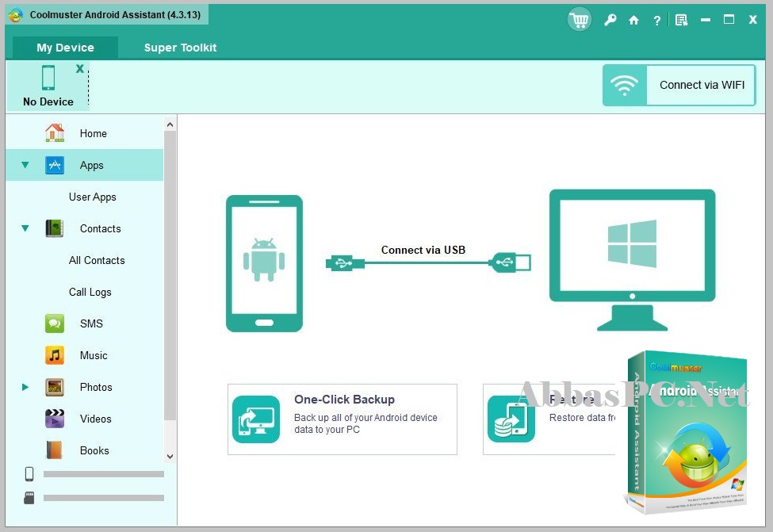The width and height of the screenshot is (773, 532).
Task: Click the key registration icon
Action: point(610,20)
